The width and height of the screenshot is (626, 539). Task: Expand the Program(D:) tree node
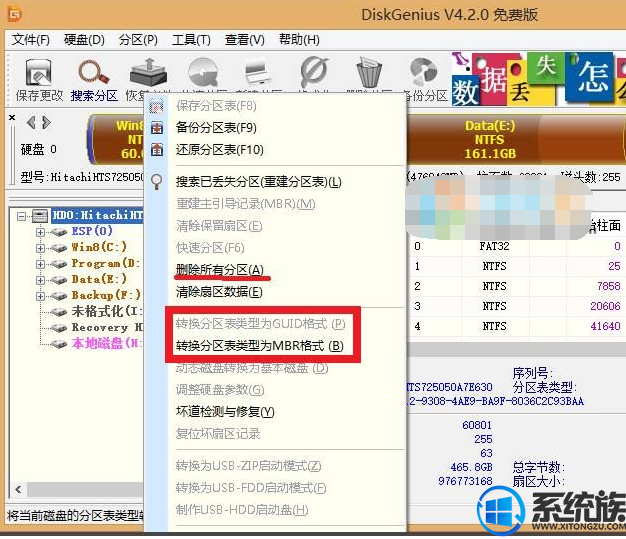(40, 264)
